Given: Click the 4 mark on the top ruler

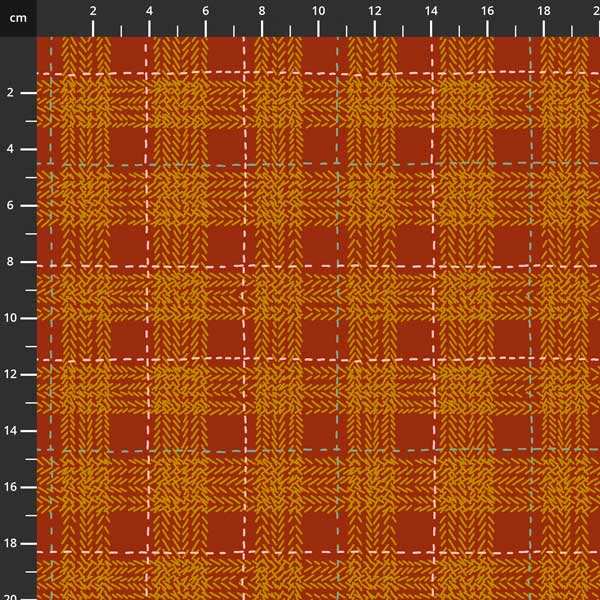Looking at the screenshot, I should [149, 11].
